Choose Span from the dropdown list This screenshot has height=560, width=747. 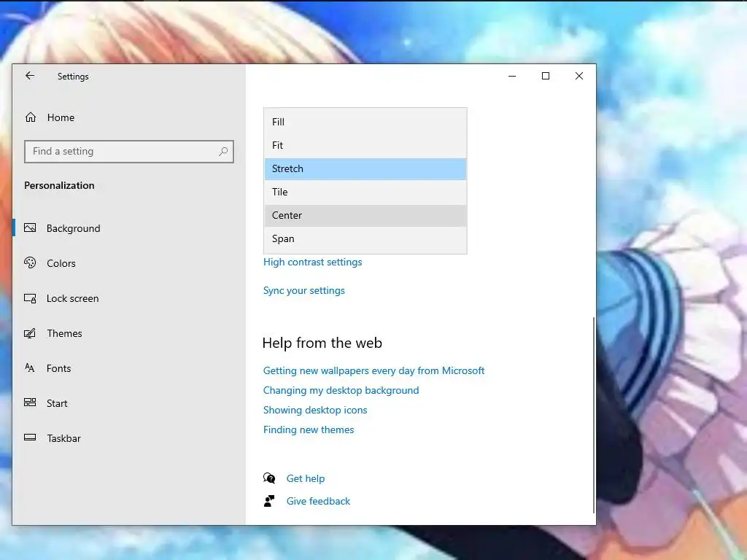[x=365, y=238]
